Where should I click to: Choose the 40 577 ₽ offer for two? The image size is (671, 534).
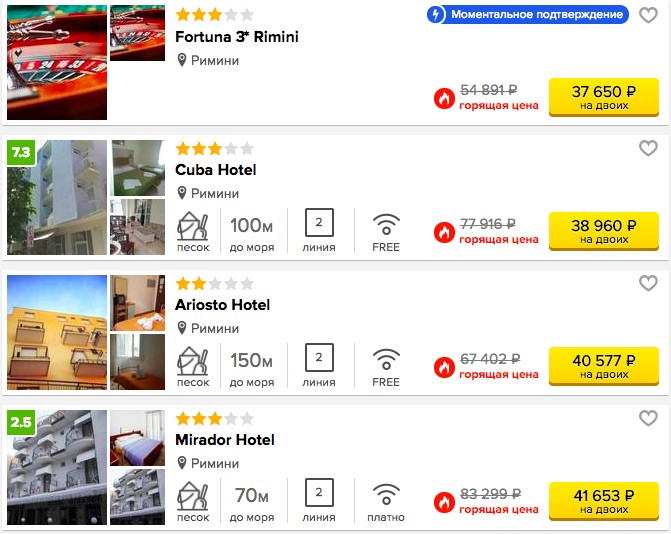coord(603,366)
